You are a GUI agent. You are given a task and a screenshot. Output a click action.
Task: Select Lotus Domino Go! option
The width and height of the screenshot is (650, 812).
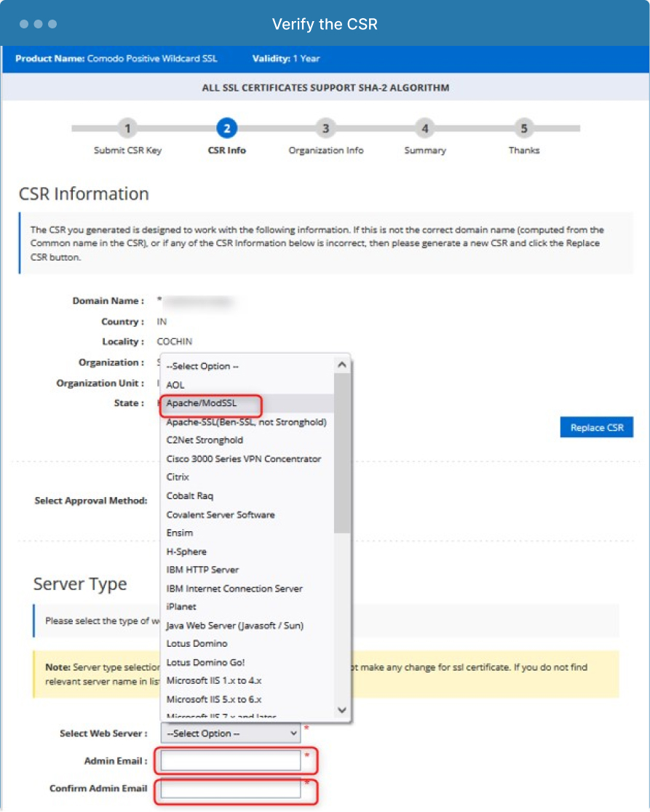pos(248,662)
